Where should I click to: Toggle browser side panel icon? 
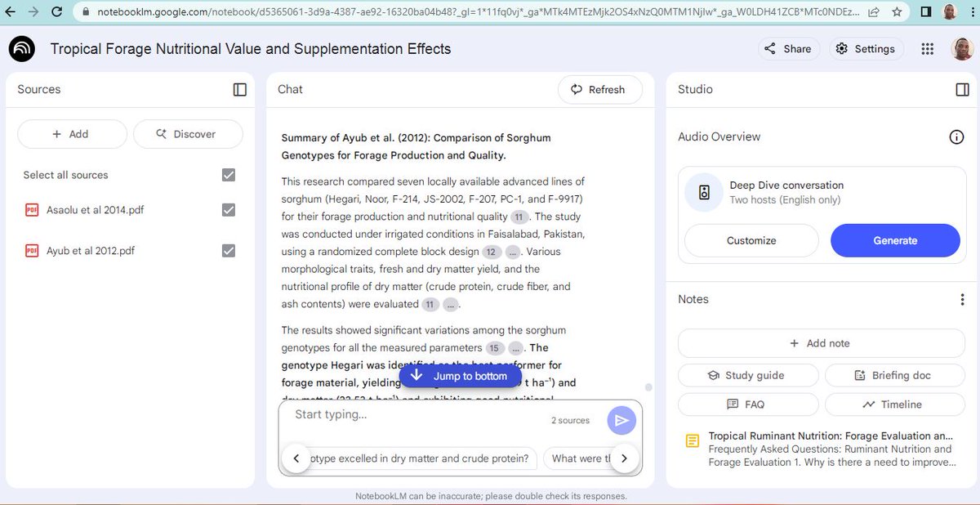click(x=925, y=12)
